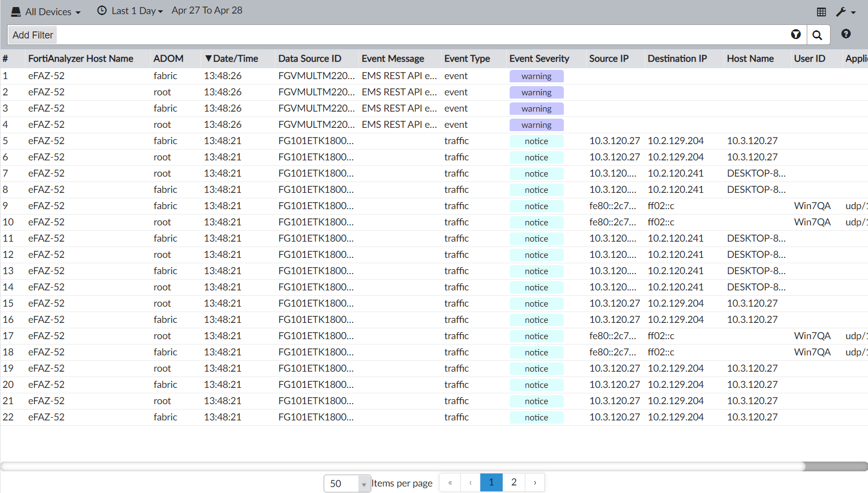868x493 pixels.
Task: Toggle the Date/Time sort direction
Action: pyautogui.click(x=208, y=59)
